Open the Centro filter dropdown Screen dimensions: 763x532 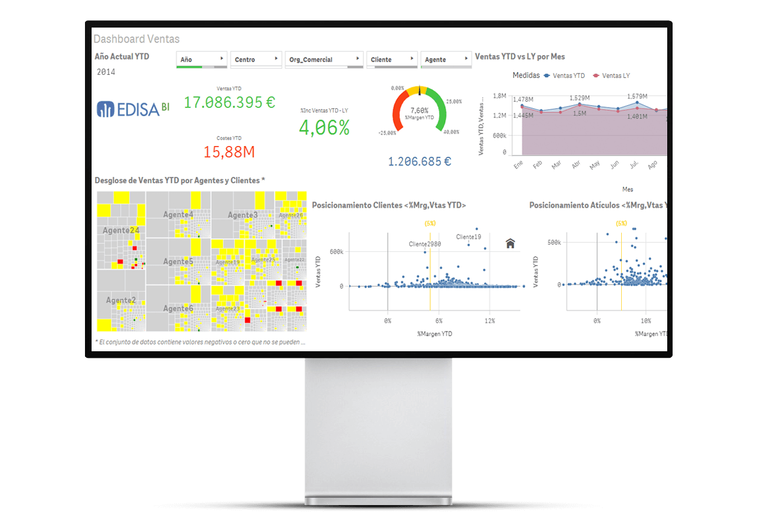[256, 59]
